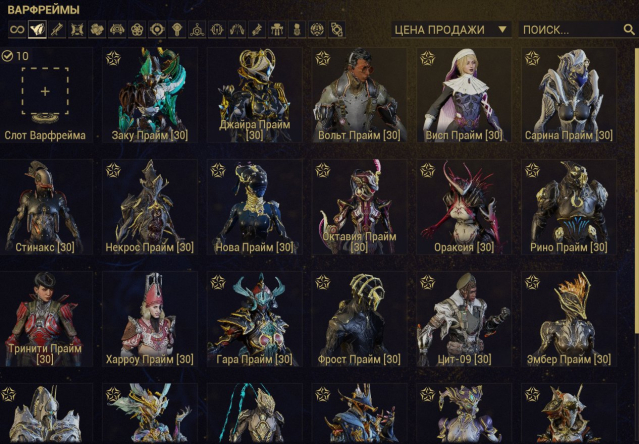Image resolution: width=639 pixels, height=444 pixels.
Task: Select the Warframe helmet filter icon
Action: pyautogui.click(x=37, y=30)
